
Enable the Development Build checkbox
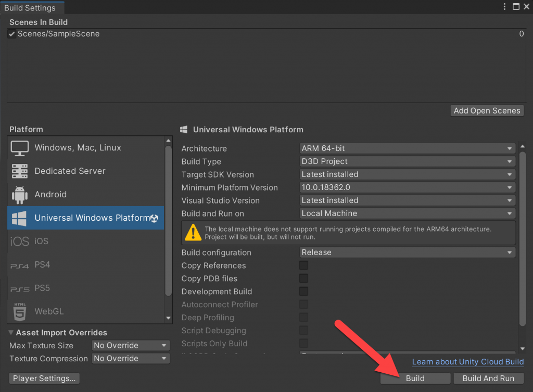pos(303,291)
